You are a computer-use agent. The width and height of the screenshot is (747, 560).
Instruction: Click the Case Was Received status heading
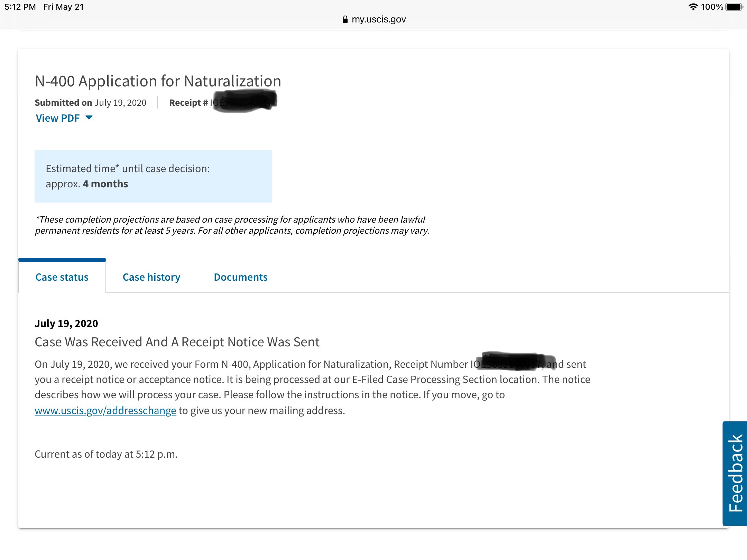pyautogui.click(x=177, y=342)
